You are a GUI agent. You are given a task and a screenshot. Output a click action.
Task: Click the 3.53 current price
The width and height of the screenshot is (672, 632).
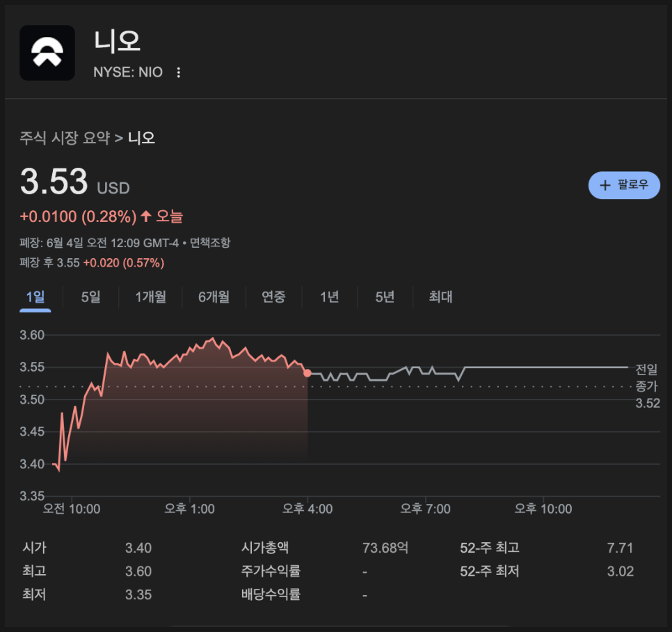tap(54, 182)
